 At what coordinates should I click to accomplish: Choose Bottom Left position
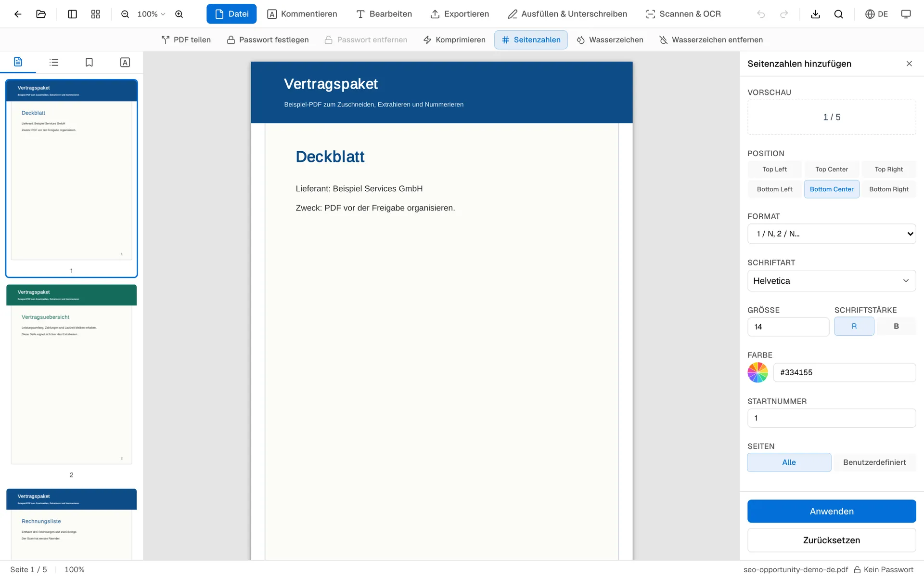[774, 189]
